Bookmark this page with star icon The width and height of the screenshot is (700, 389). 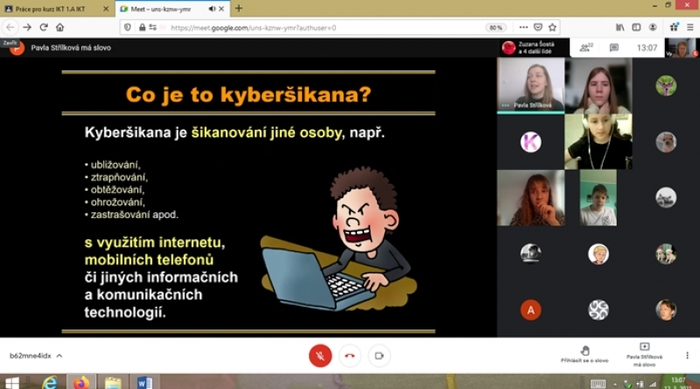click(553, 27)
